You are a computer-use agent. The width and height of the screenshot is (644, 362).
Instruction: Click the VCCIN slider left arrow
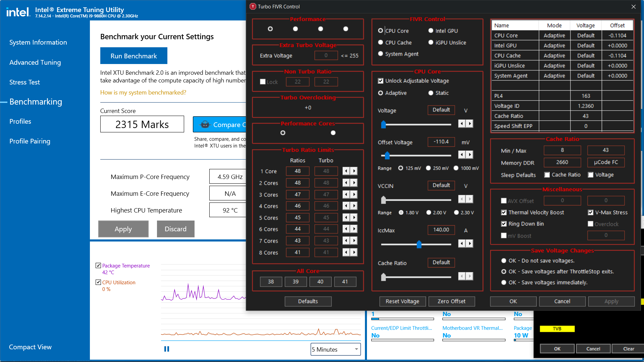[x=462, y=199]
